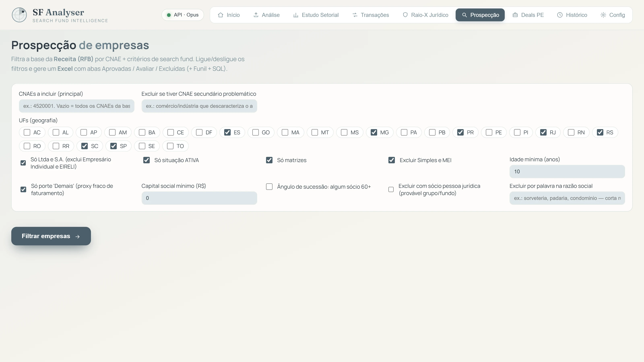Enable Ângulo de sucessão sócio 60+
The width and height of the screenshot is (644, 362).
click(x=269, y=187)
